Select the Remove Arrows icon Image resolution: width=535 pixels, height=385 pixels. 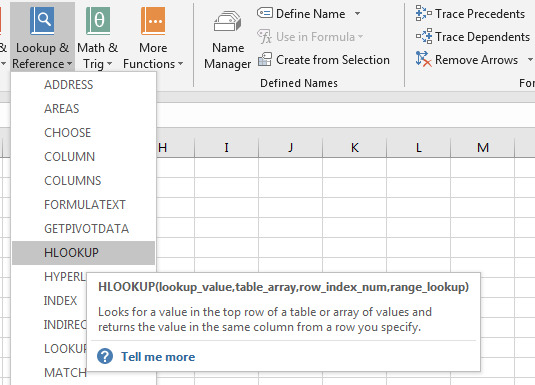(423, 59)
